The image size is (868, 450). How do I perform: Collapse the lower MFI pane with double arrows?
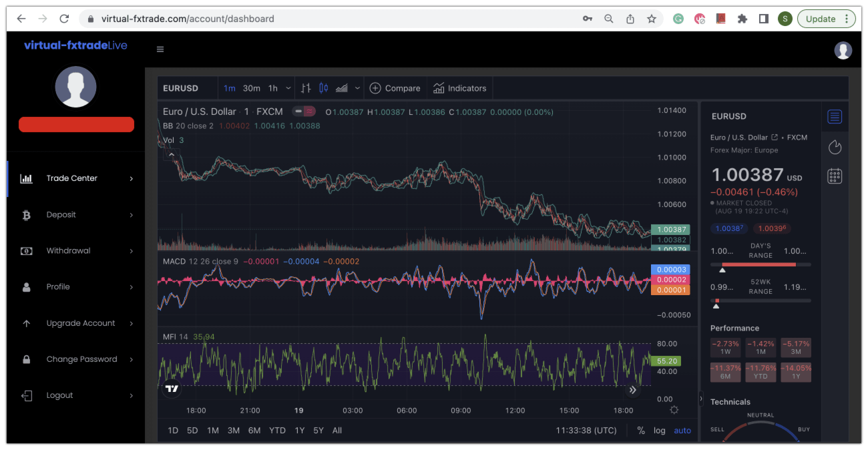[632, 389]
